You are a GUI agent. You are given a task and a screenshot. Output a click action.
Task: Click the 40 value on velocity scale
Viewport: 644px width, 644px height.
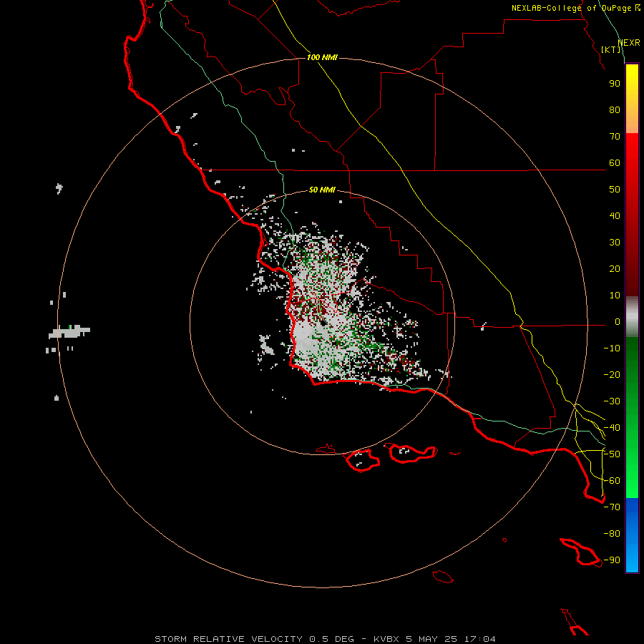615,216
